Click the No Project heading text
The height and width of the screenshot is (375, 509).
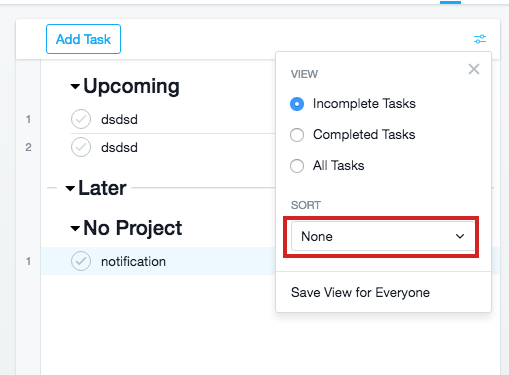pos(133,228)
